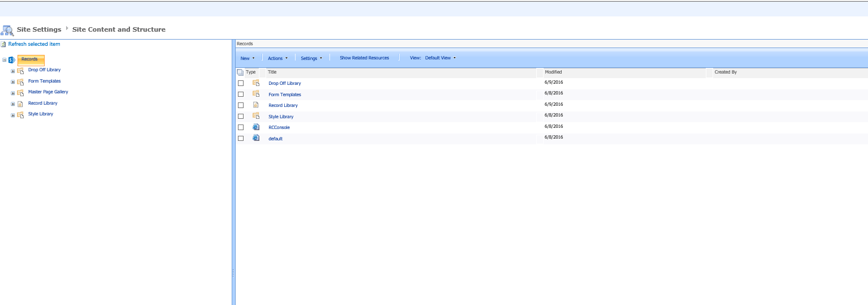868x305 pixels.
Task: Click the default page icon
Action: [x=256, y=138]
